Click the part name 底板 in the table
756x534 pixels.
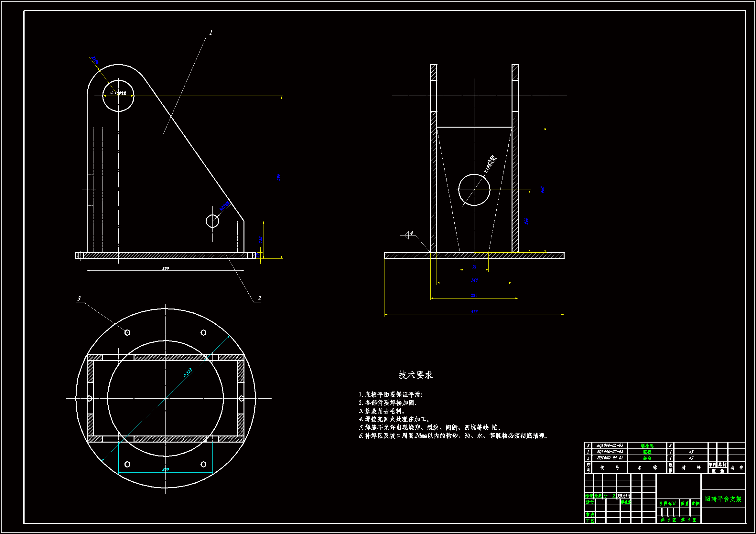pyautogui.click(x=647, y=452)
